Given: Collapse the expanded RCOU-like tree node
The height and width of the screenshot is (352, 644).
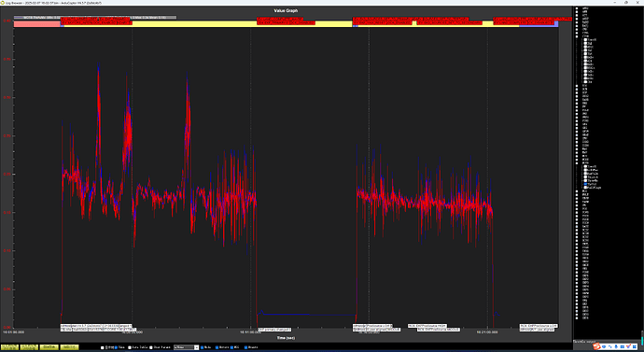Looking at the screenshot, I should pos(577,163).
